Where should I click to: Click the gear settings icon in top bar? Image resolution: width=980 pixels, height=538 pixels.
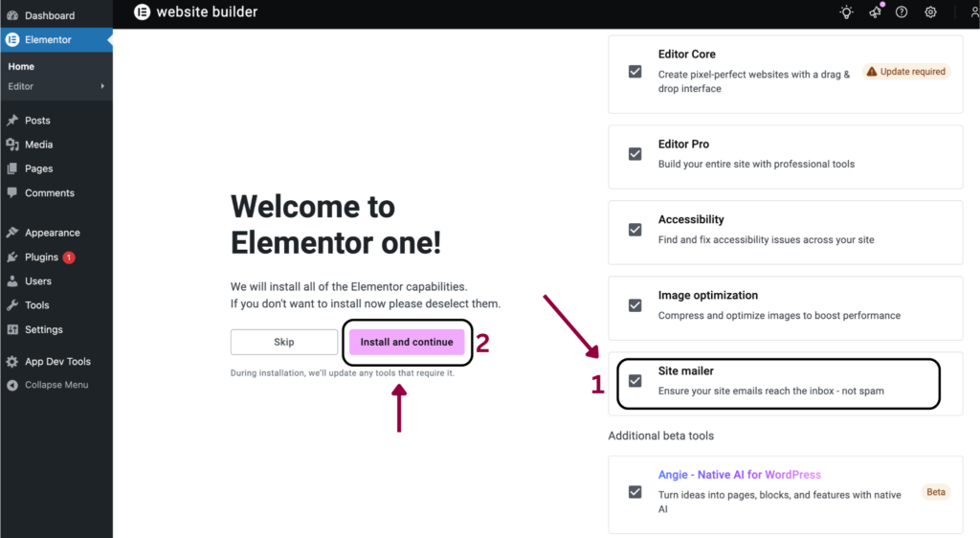(x=930, y=12)
